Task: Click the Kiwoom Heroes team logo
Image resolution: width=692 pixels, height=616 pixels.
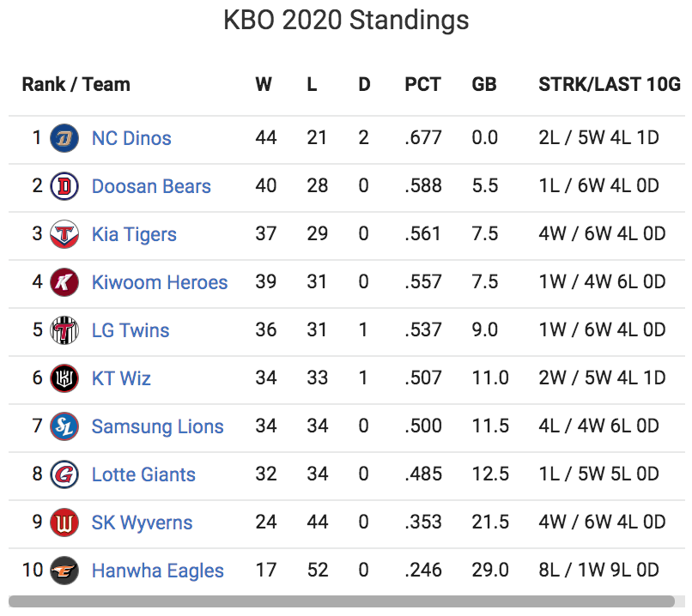Action: coord(64,282)
